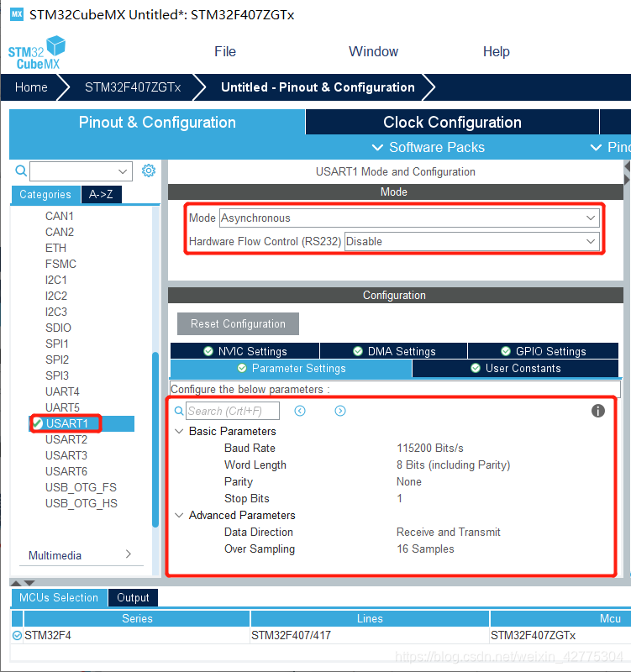The image size is (631, 672).
Task: Click the peripheral list vertical scrollbar
Action: point(155,439)
